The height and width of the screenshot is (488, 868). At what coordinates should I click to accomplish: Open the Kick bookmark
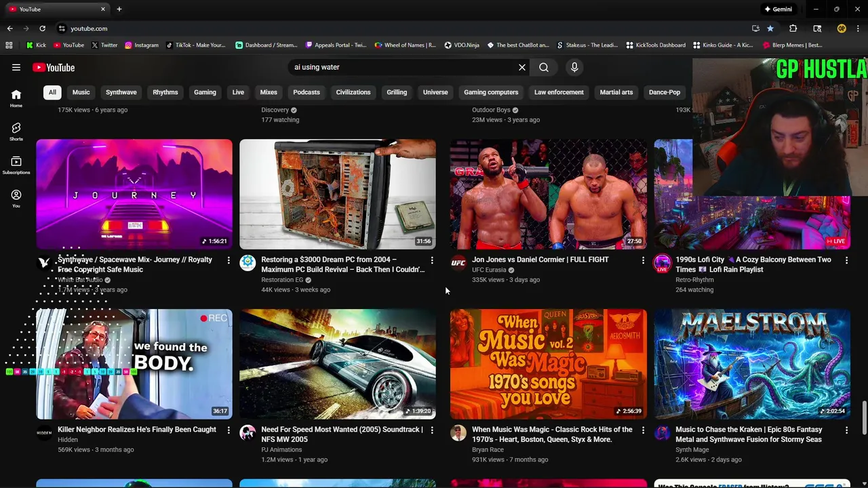(x=37, y=45)
